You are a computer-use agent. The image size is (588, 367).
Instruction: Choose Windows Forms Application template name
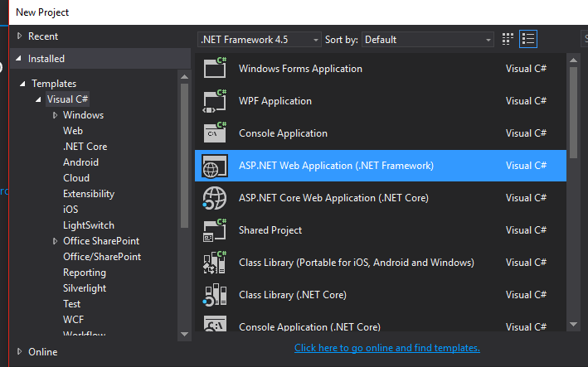[300, 69]
